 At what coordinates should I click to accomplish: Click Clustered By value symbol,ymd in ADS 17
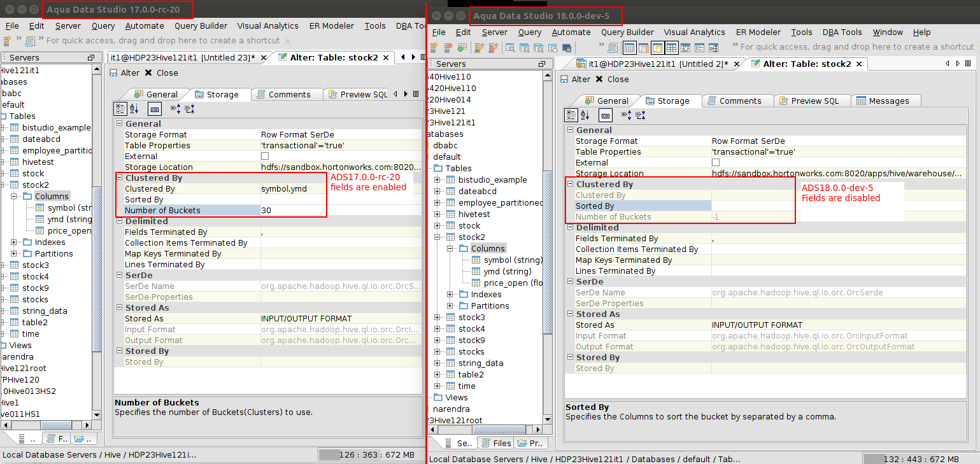pyautogui.click(x=341, y=188)
